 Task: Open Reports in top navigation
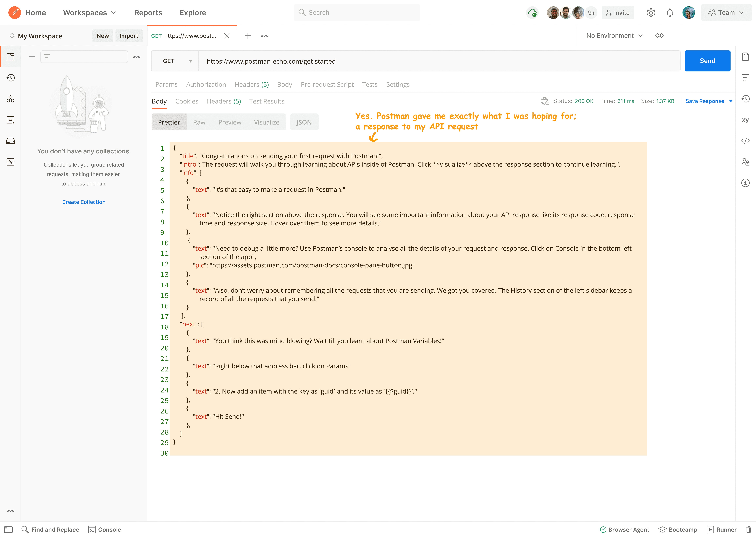[x=148, y=13]
